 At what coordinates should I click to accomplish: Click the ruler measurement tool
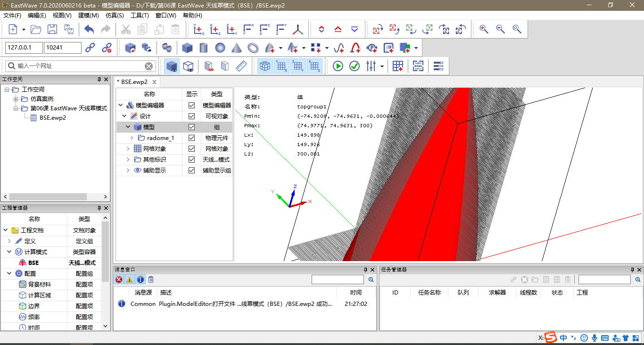[x=241, y=66]
